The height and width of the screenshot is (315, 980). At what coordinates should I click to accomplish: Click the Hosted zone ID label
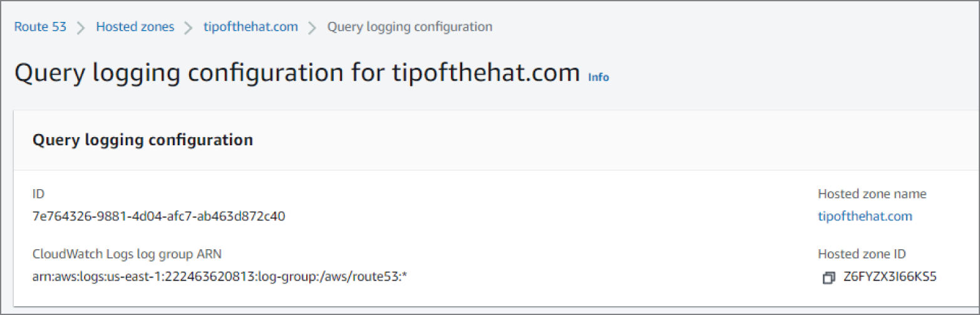pos(862,254)
